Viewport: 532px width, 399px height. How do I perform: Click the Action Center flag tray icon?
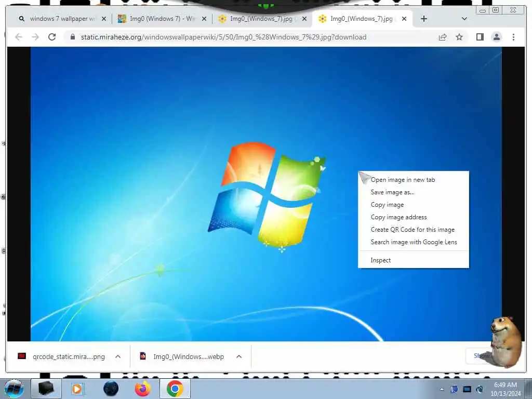click(x=454, y=389)
